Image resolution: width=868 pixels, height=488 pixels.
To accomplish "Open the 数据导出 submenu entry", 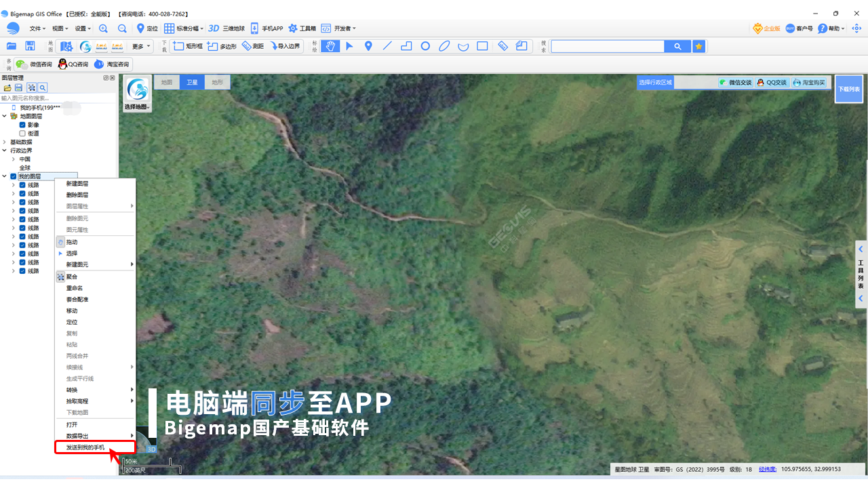I will pos(95,436).
